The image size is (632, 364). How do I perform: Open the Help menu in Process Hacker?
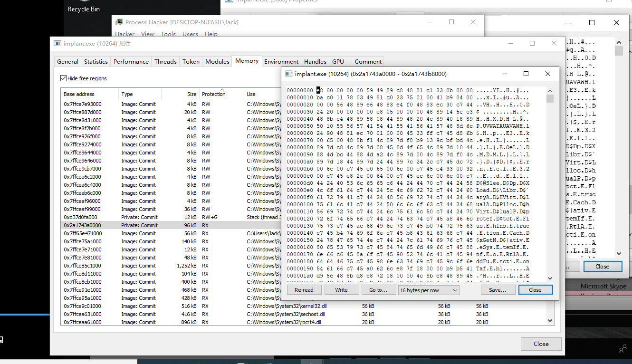[211, 34]
